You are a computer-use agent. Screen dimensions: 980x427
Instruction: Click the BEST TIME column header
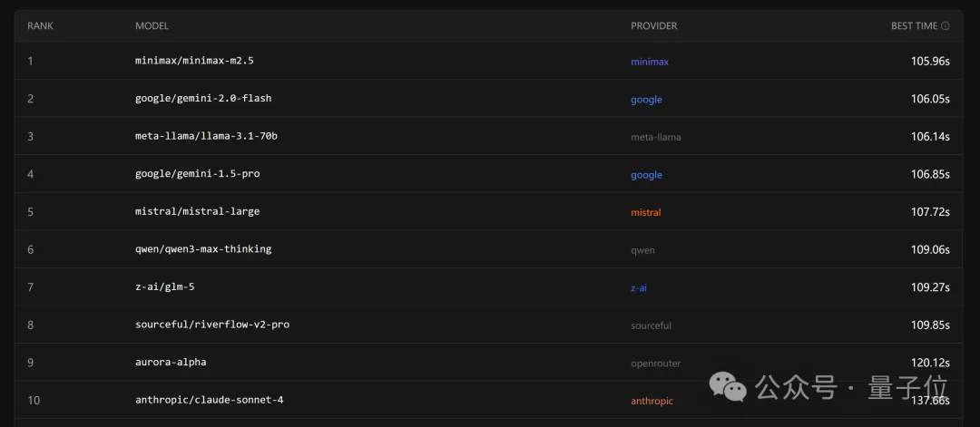coord(914,26)
